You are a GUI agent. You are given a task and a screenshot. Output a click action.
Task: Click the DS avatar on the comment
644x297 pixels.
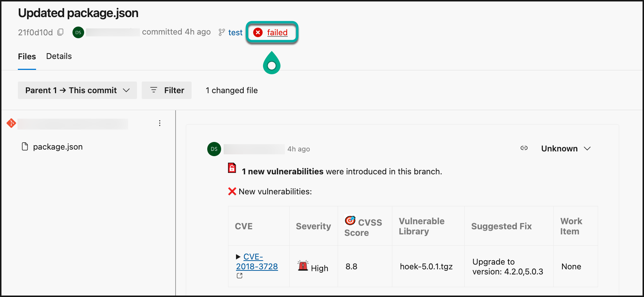pyautogui.click(x=214, y=149)
